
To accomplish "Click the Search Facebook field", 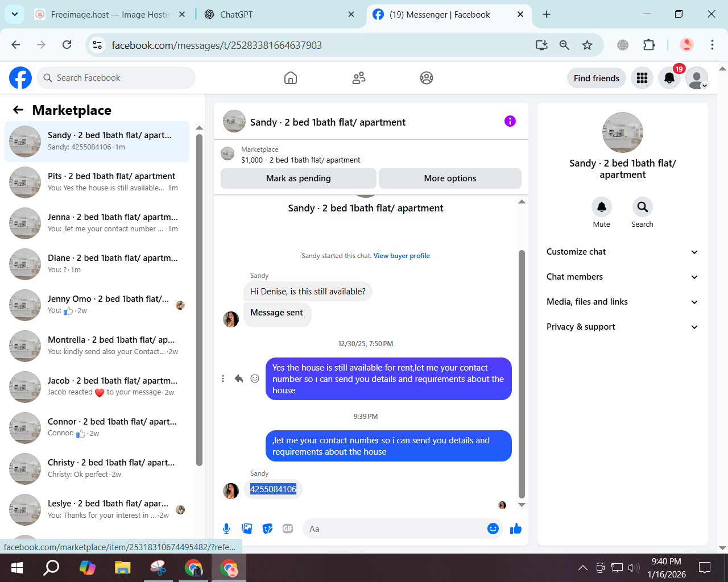I will point(116,78).
